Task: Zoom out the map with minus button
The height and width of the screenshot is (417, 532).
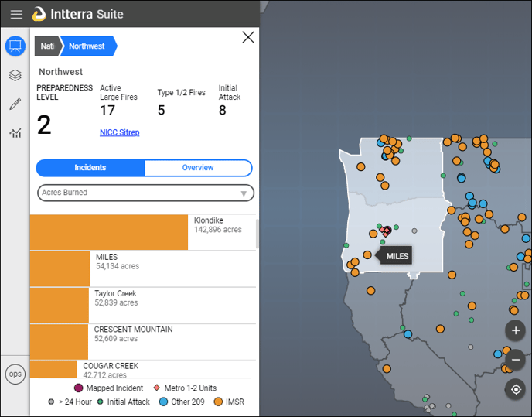Action: coord(515,360)
